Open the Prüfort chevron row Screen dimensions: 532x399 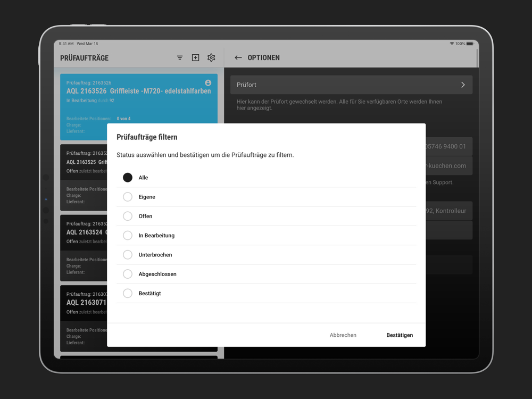pos(351,85)
